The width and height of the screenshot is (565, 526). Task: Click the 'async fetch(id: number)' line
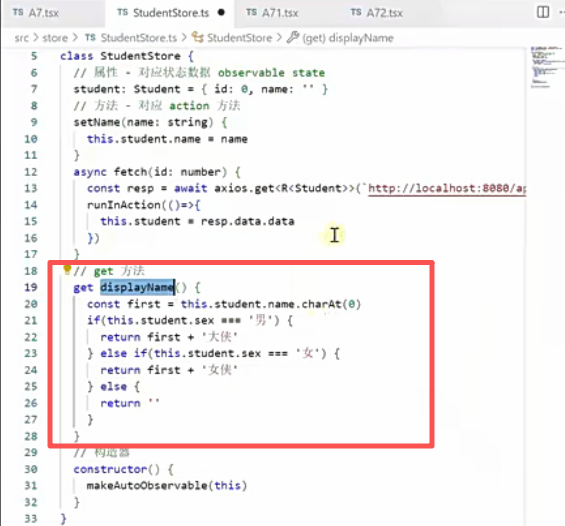click(x=150, y=172)
